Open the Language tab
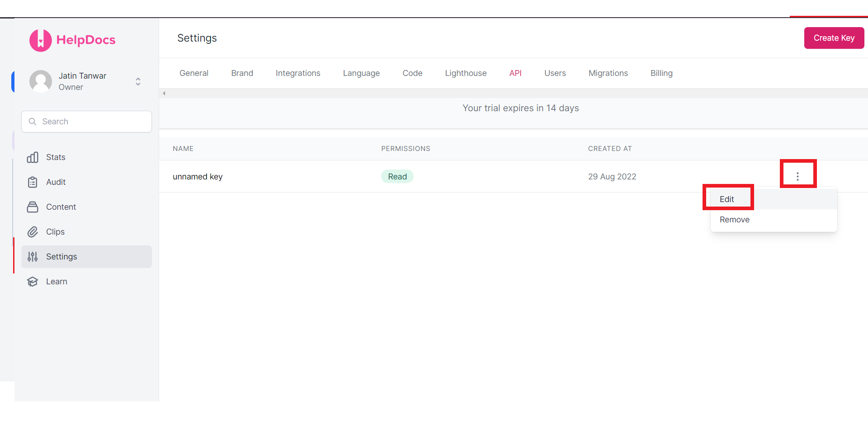The width and height of the screenshot is (868, 447). 361,73
